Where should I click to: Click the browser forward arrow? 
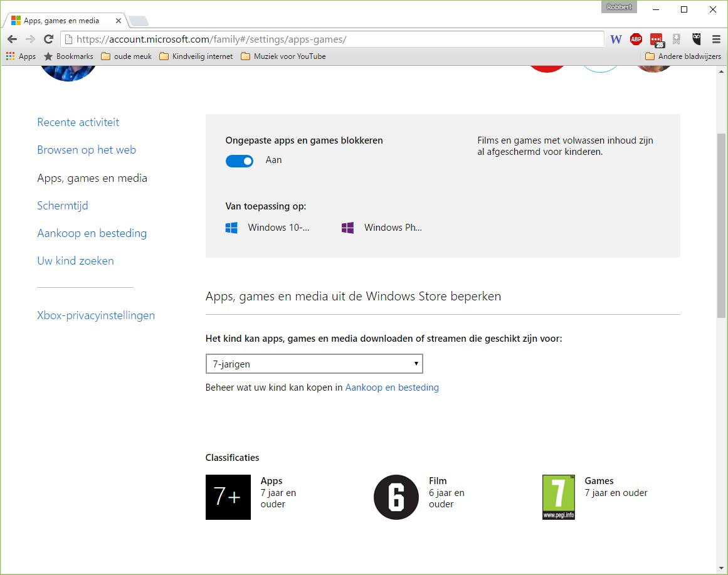pos(30,40)
